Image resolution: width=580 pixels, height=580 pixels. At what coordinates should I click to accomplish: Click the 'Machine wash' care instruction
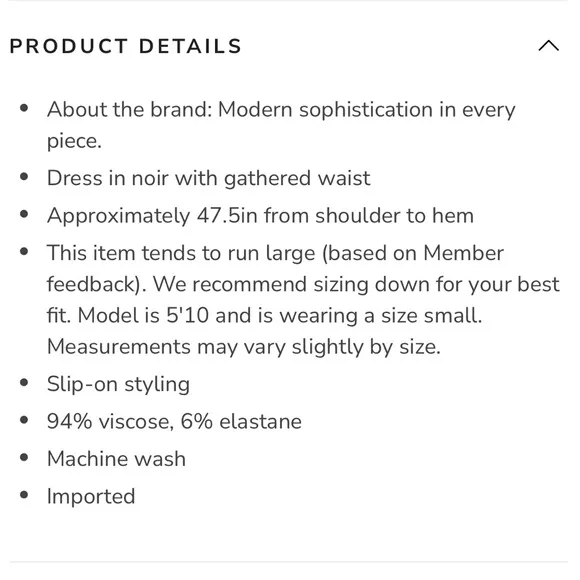point(116,459)
